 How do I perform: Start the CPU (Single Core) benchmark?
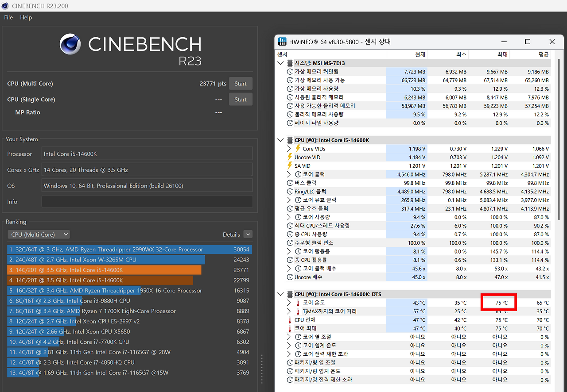coord(241,100)
